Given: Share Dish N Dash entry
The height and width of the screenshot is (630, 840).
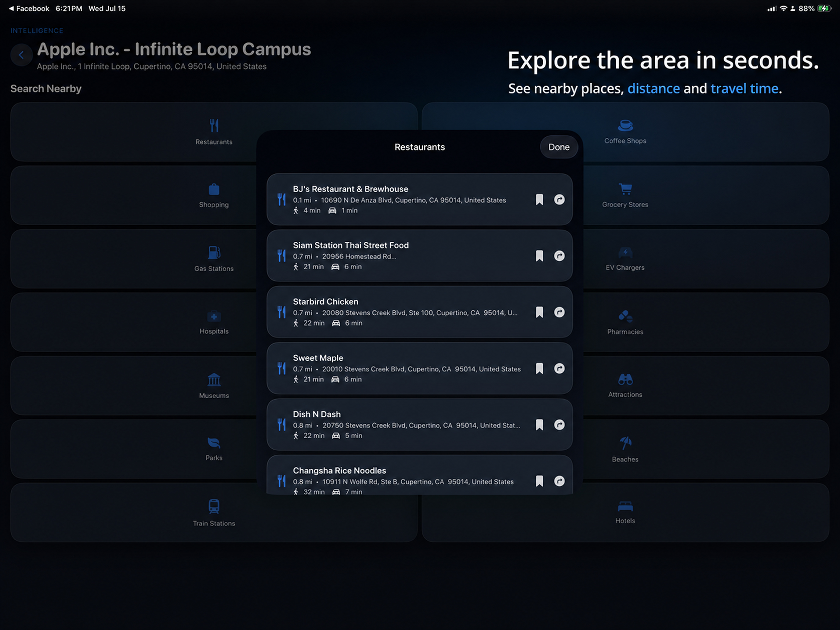Looking at the screenshot, I should pos(559,425).
